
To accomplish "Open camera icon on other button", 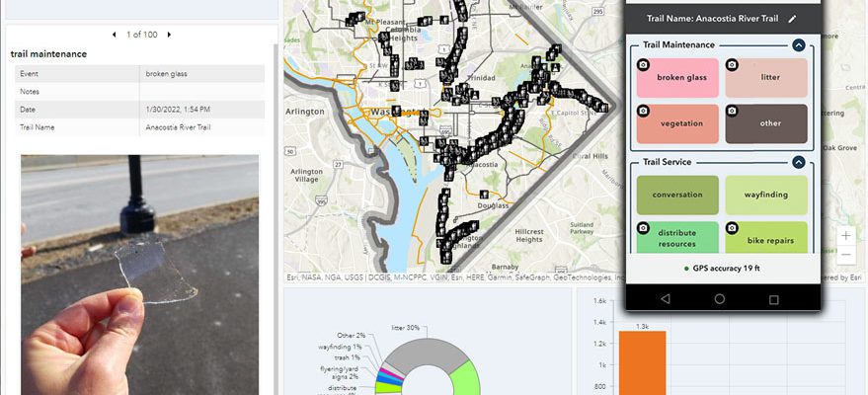I will click(x=732, y=111).
